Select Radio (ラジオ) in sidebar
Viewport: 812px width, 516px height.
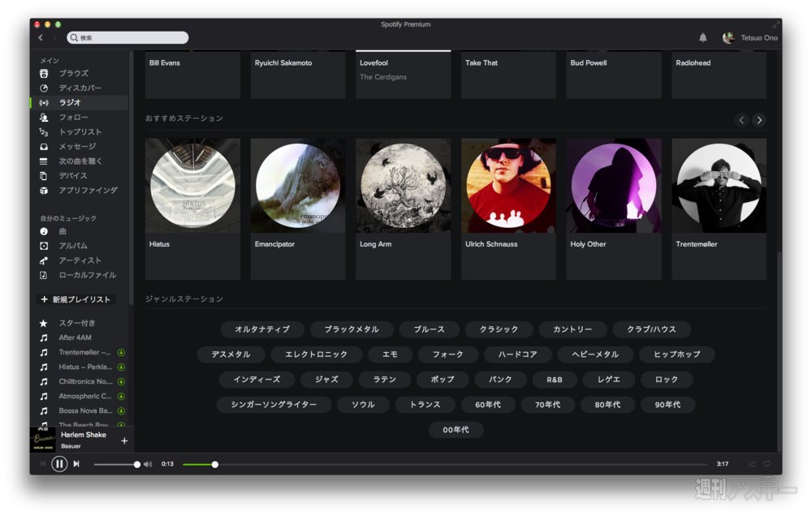pyautogui.click(x=69, y=102)
